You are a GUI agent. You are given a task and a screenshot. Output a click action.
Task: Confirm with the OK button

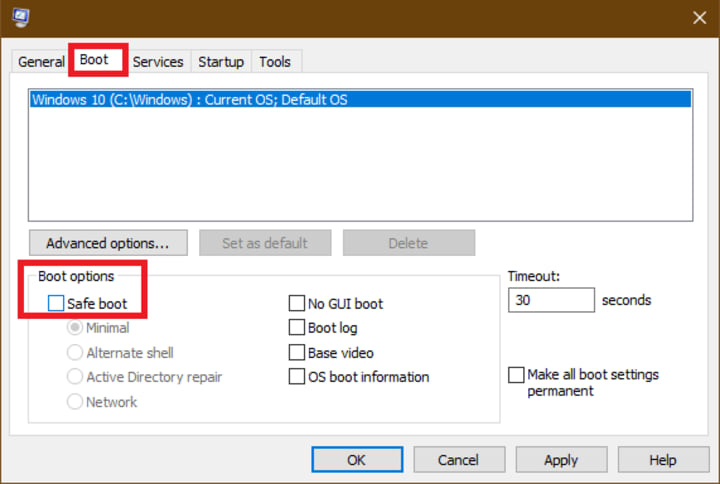(357, 460)
